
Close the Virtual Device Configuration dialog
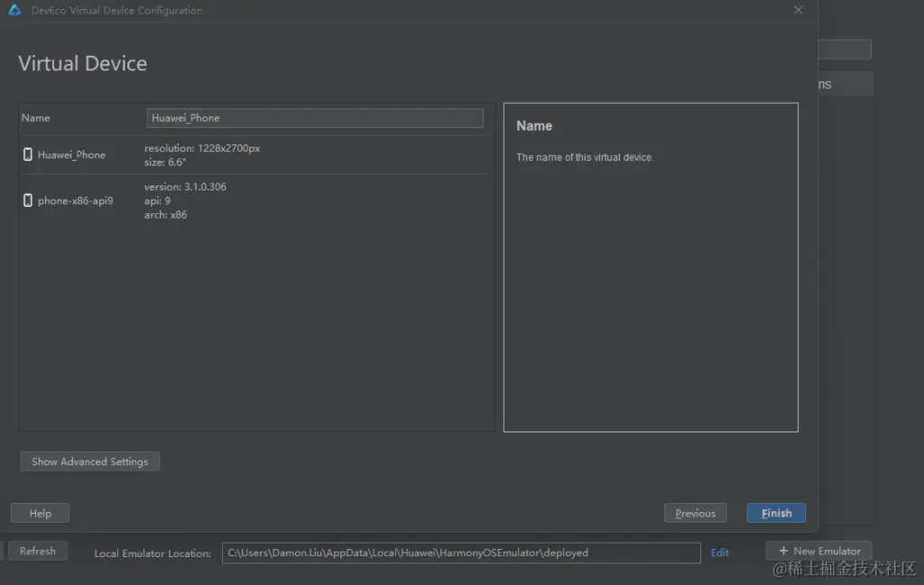pos(799,10)
